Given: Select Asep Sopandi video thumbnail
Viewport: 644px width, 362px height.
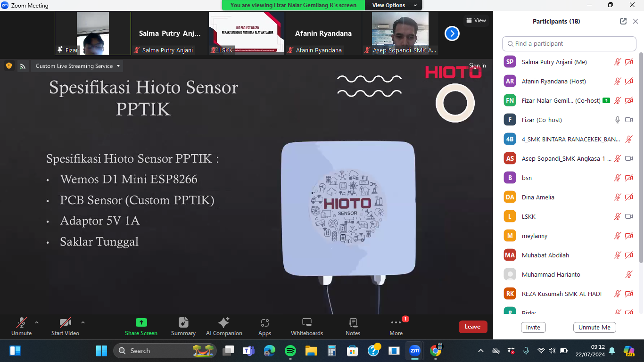Looking at the screenshot, I should click(x=400, y=33).
